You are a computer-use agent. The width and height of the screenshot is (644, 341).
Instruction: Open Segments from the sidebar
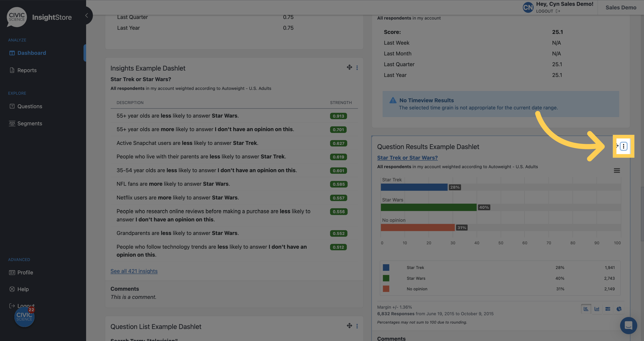coord(30,123)
